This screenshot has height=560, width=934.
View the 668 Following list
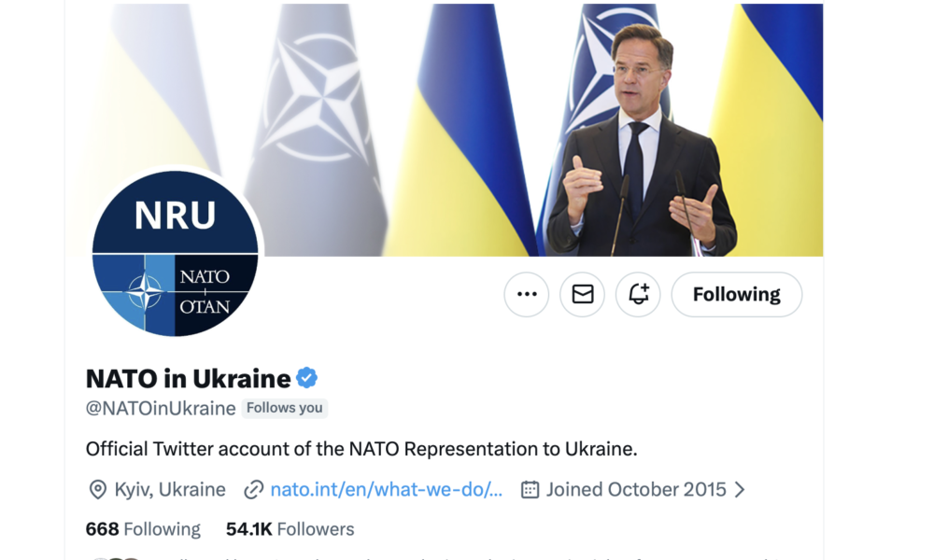pyautogui.click(x=143, y=529)
